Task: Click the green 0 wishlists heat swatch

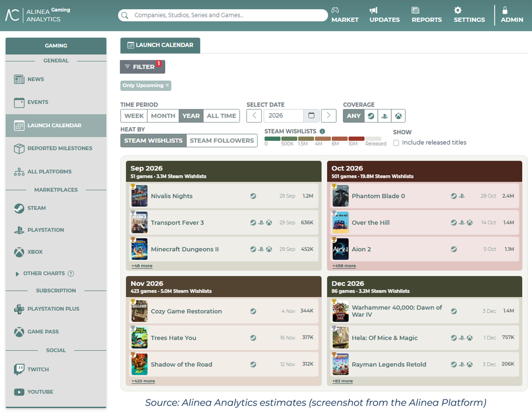Action: pos(272,139)
